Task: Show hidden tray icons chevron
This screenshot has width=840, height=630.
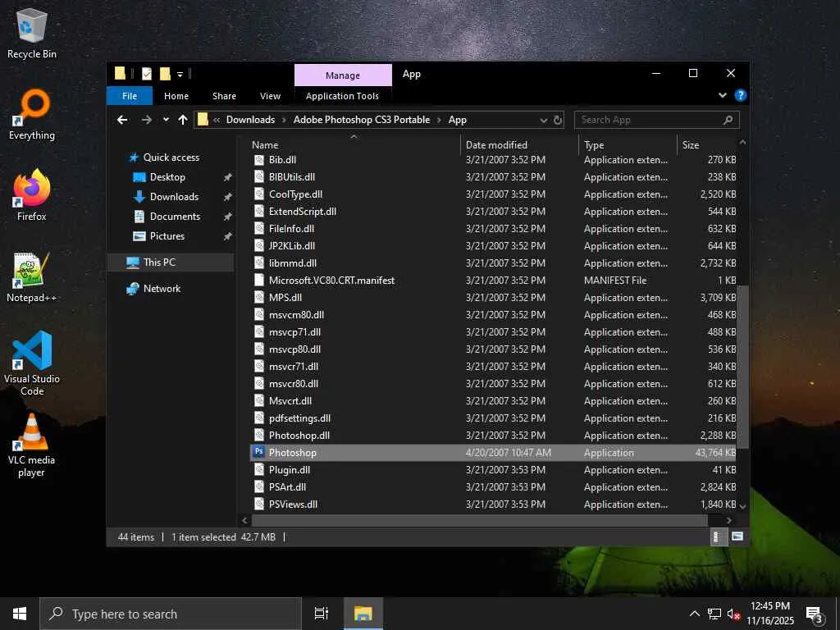Action: pos(694,614)
